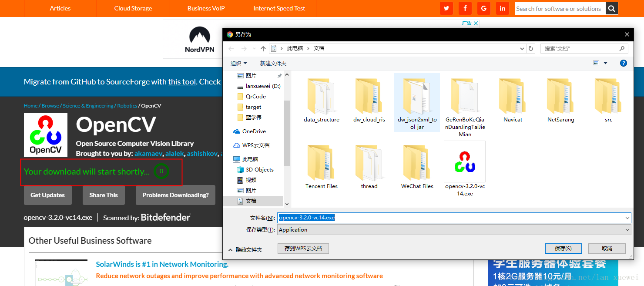
Task: Click search icon in dialog search box
Action: [x=622, y=48]
